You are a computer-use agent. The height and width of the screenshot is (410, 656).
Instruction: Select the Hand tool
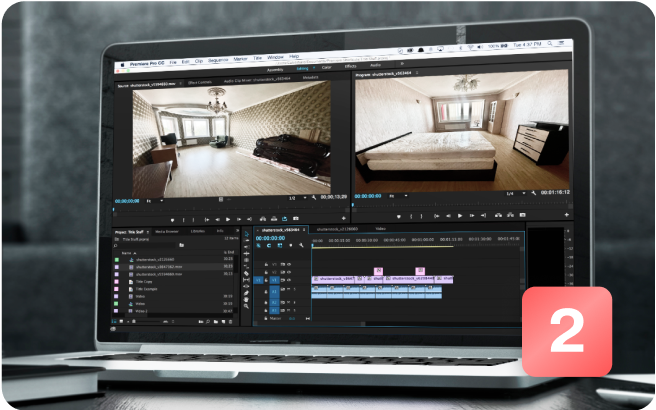click(x=246, y=300)
